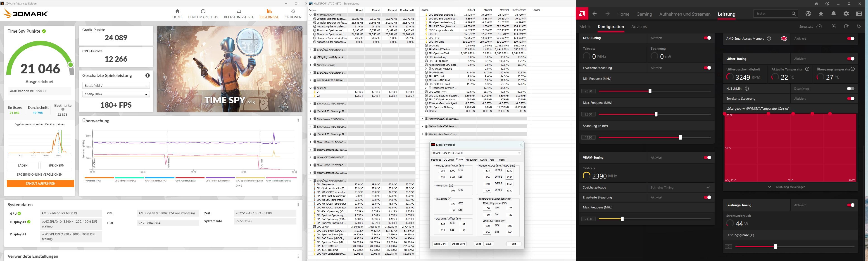Expand Windows Hardware Errors sensor group
The width and height of the screenshot is (868, 261).
pos(422,134)
